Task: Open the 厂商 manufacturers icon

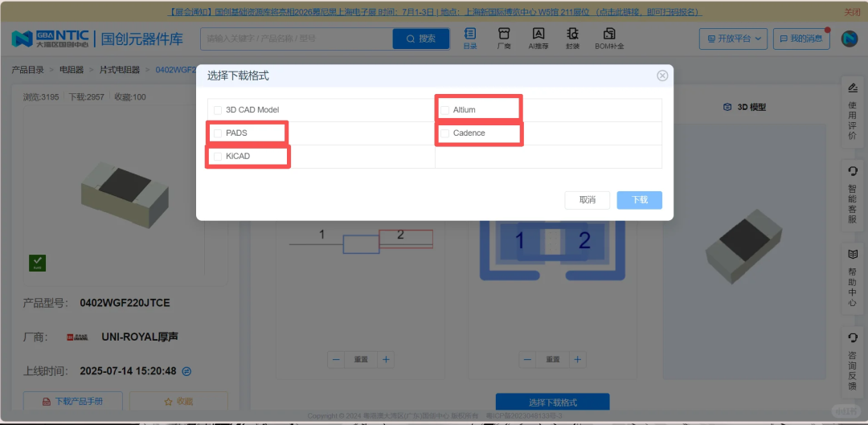Action: point(504,39)
